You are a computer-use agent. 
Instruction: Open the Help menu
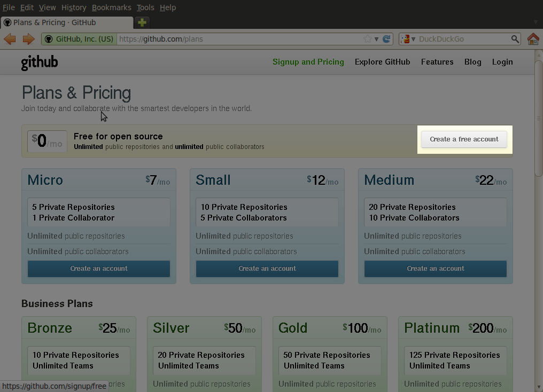168,7
